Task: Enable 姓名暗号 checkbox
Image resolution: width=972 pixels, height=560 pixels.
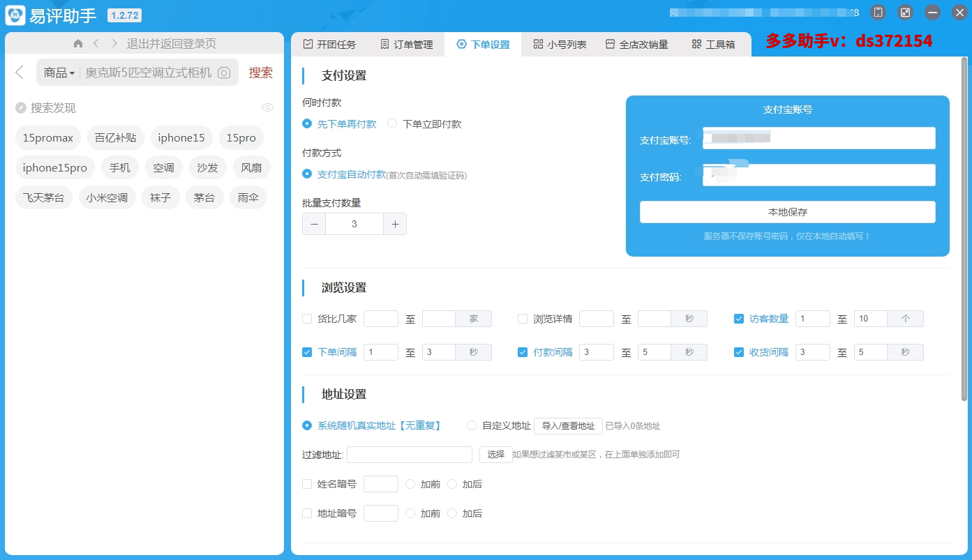Action: (x=307, y=484)
